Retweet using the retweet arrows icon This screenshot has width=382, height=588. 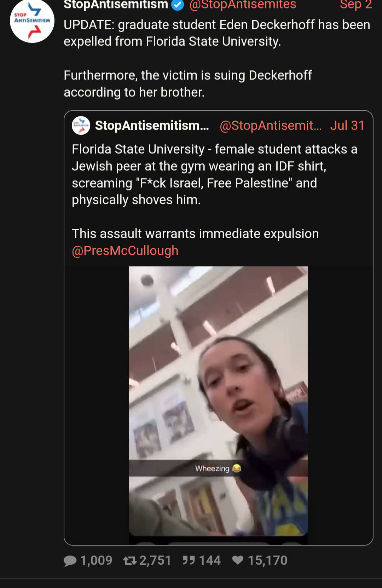(130, 560)
